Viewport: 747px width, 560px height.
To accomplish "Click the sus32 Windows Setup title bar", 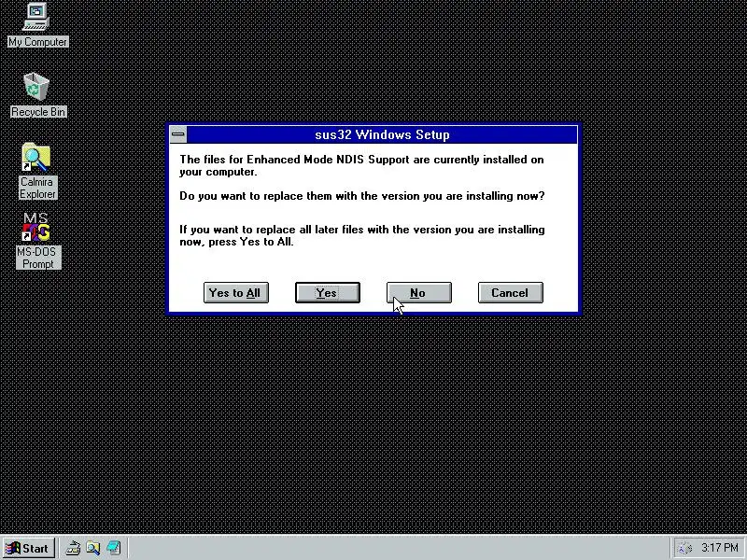I will pyautogui.click(x=382, y=134).
